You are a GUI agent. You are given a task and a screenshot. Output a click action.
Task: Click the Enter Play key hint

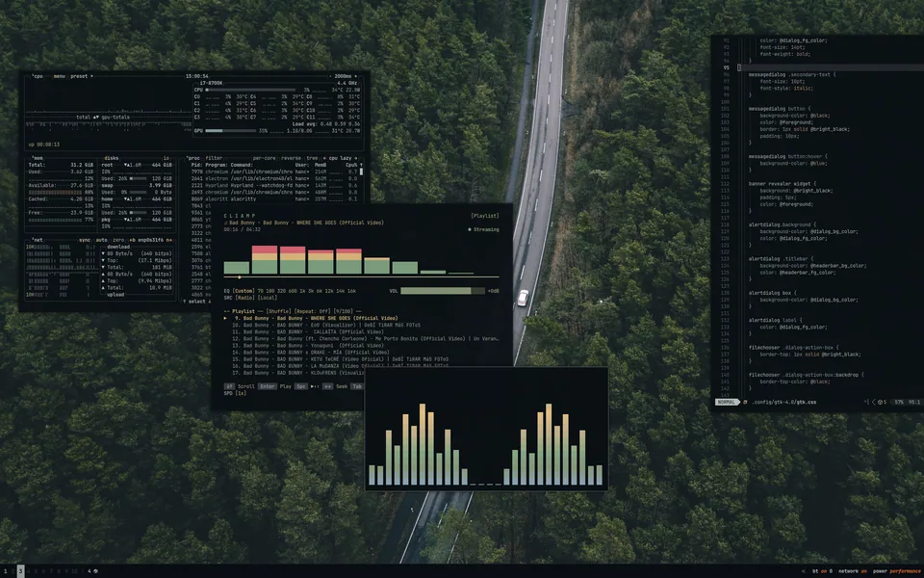(274, 386)
